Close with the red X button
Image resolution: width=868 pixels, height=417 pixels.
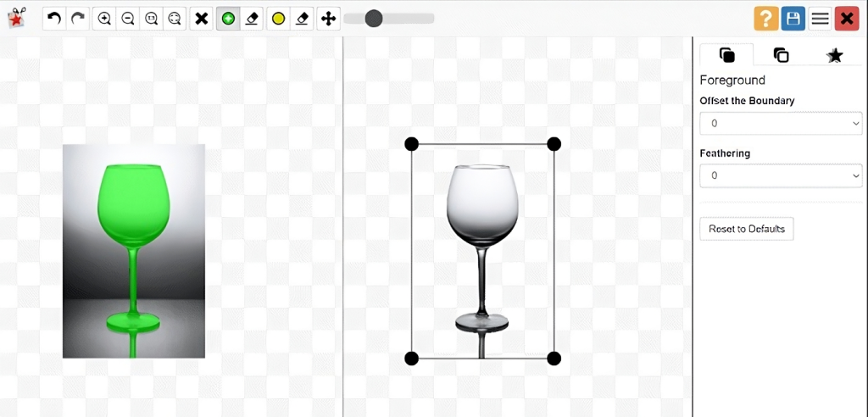coord(847,19)
